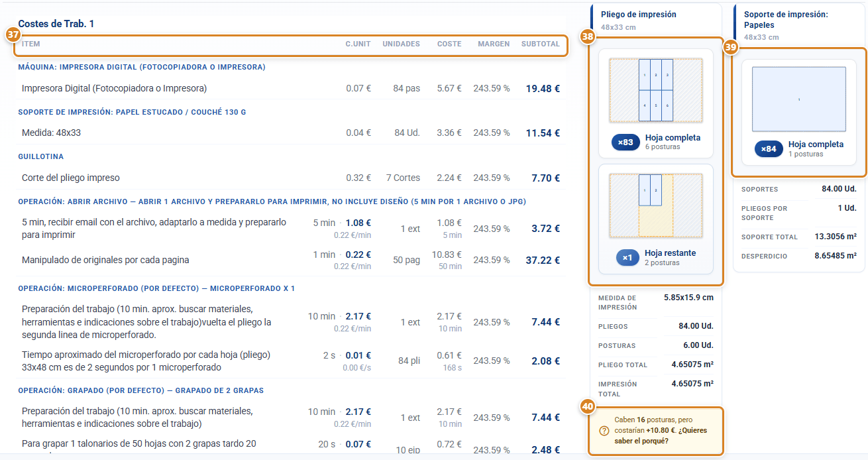Click the ×83 quantity badge

(625, 142)
